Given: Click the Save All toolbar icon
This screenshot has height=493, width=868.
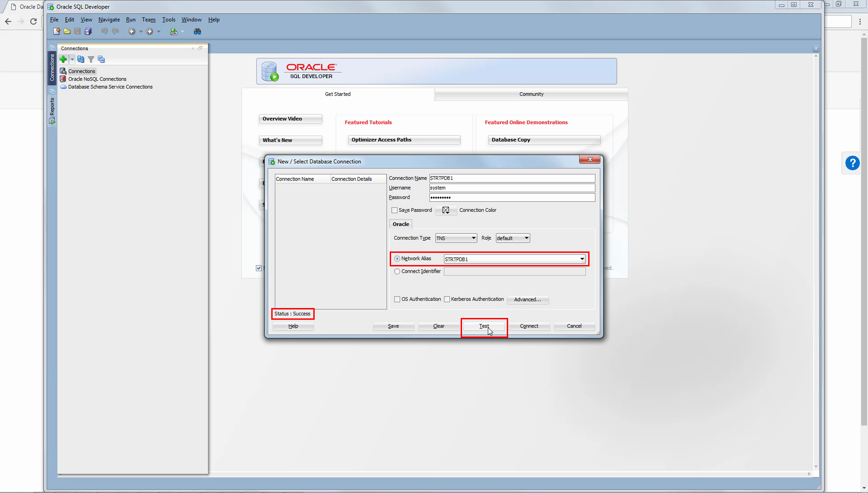Looking at the screenshot, I should [88, 32].
